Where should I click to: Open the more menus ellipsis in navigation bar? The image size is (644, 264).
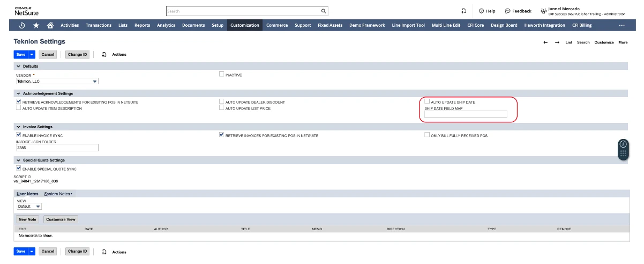[621, 25]
